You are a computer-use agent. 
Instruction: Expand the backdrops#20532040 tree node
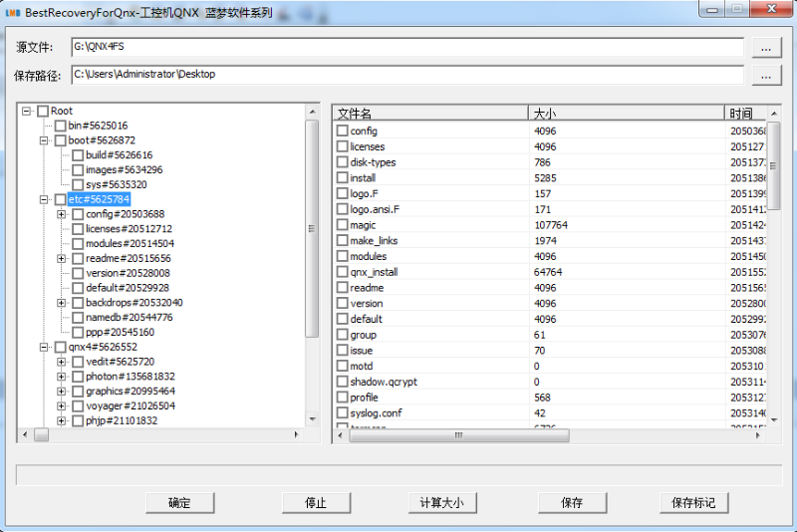click(62, 303)
